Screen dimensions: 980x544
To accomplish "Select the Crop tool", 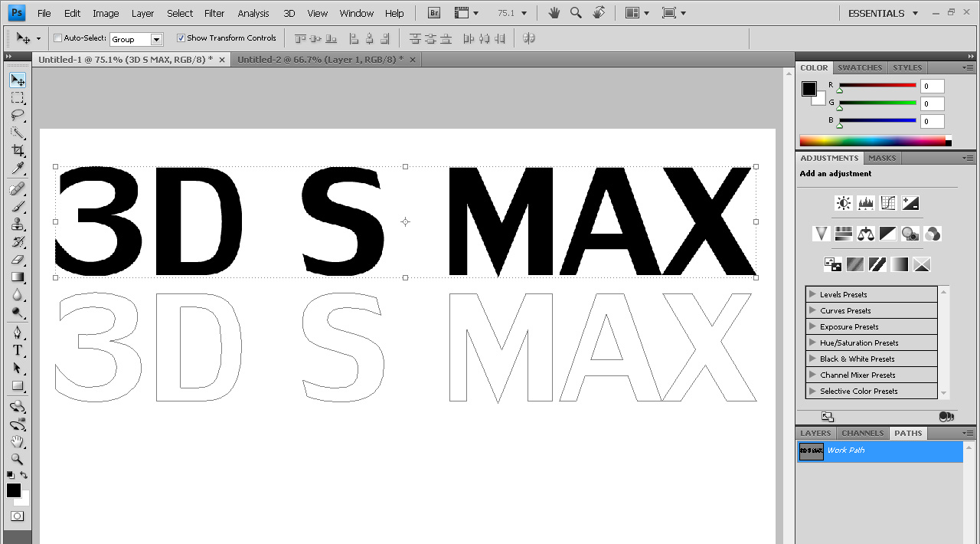I will pyautogui.click(x=17, y=151).
